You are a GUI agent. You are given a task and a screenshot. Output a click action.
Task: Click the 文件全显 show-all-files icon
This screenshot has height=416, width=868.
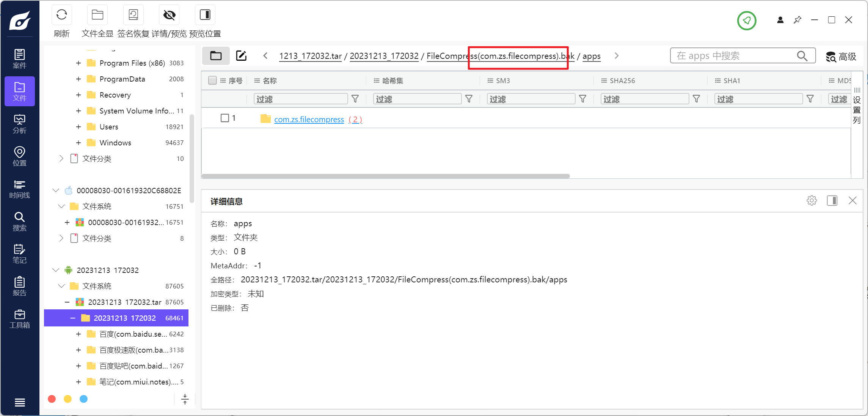click(97, 15)
